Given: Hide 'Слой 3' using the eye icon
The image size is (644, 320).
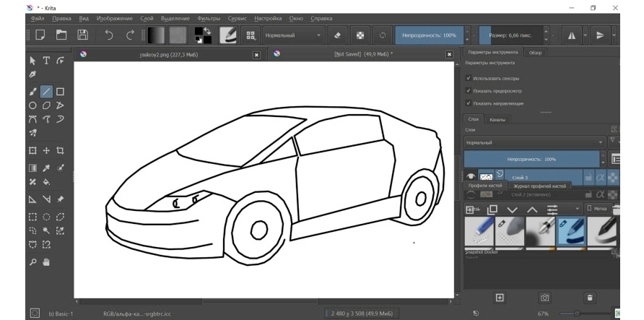Looking at the screenshot, I should coord(471,176).
